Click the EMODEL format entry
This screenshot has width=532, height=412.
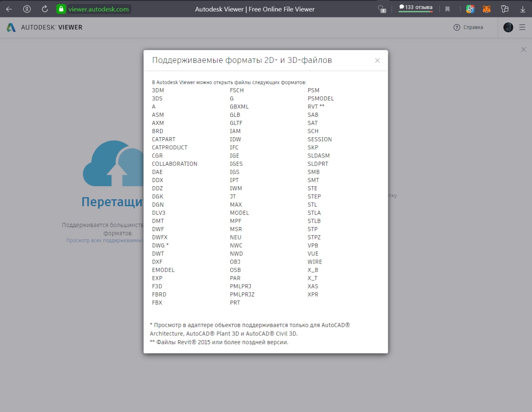pyautogui.click(x=163, y=270)
